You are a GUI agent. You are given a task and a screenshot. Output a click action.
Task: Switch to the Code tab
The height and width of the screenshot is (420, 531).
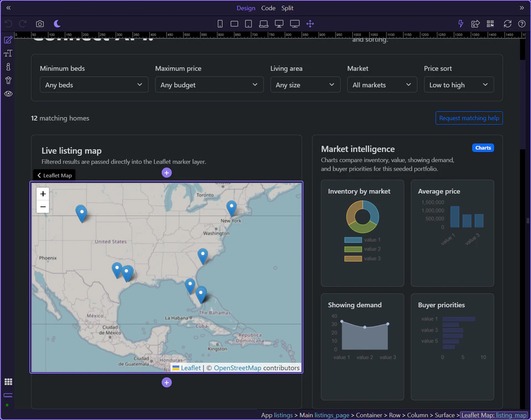point(268,8)
